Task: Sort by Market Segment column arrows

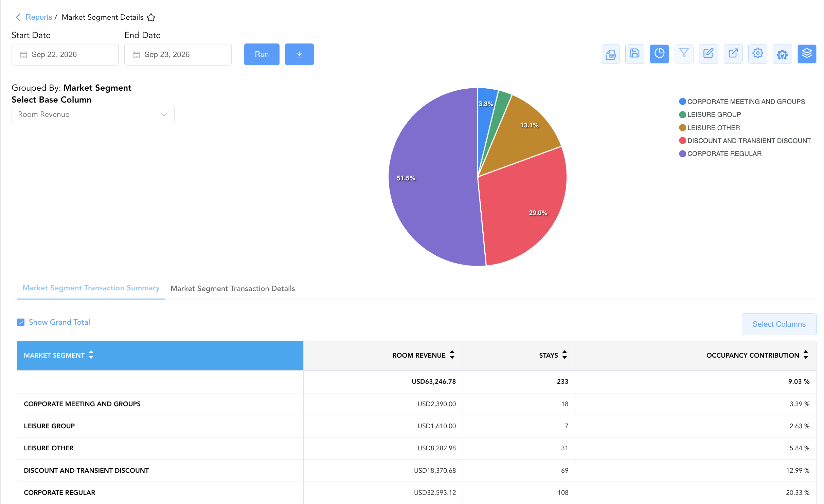Action: (x=91, y=355)
